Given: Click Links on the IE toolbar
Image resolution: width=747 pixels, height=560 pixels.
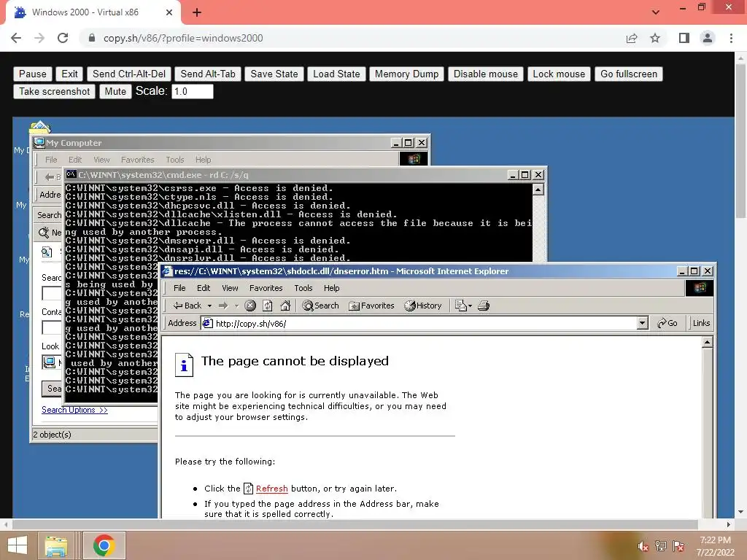Looking at the screenshot, I should pos(701,323).
